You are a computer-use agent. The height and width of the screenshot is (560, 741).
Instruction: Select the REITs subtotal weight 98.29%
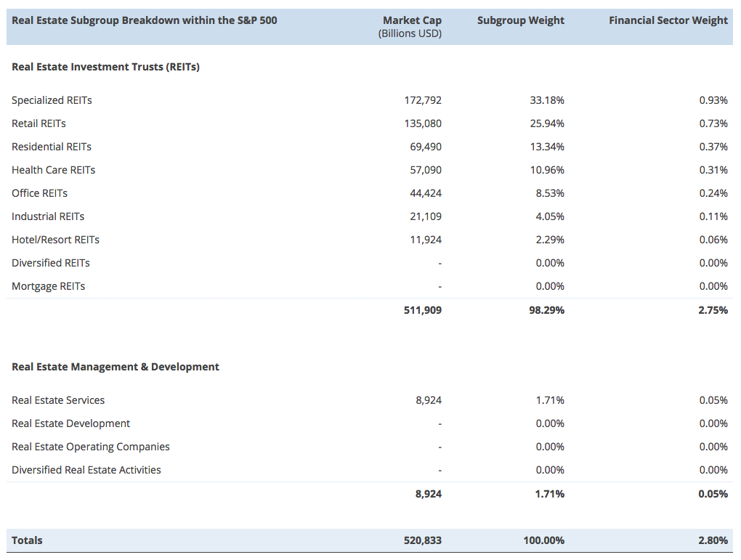(x=546, y=310)
